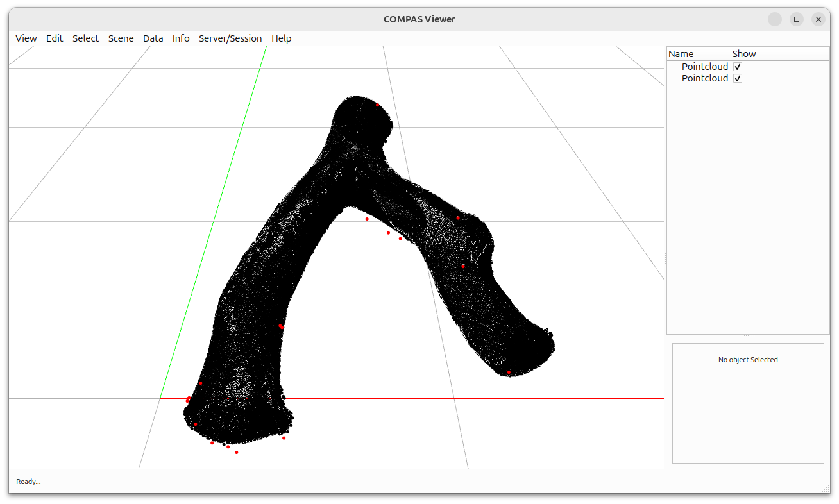Screen dimensions: 839x504
Task: Click inside the No object Selected panel
Action: 748,403
